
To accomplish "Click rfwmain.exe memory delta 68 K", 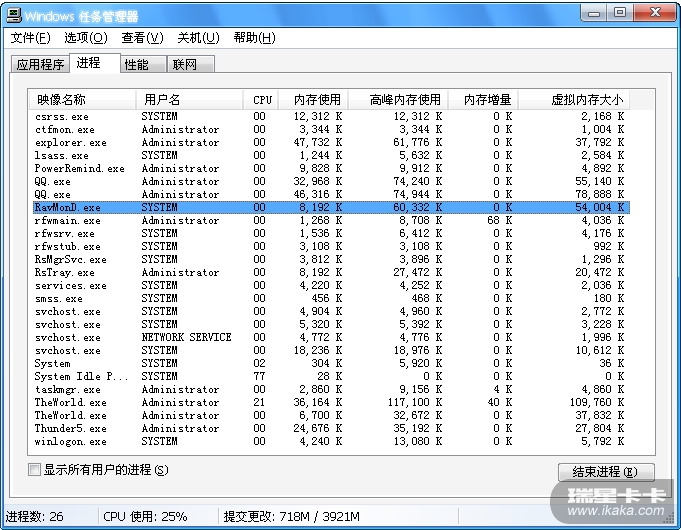I will pos(499,220).
